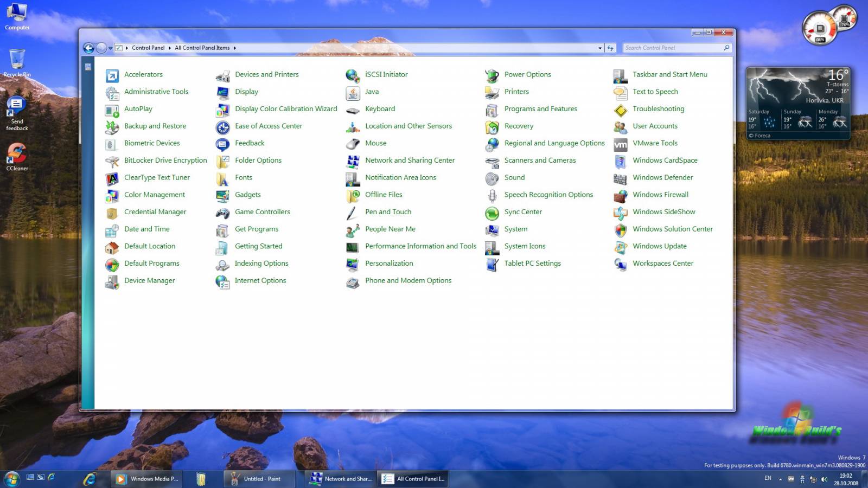Click the Regional and Language Options icon
This screenshot has height=488, width=868.
click(x=492, y=144)
